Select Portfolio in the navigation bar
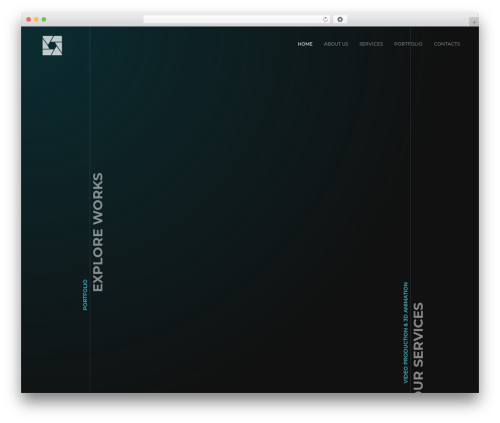The height and width of the screenshot is (423, 500). click(x=408, y=44)
